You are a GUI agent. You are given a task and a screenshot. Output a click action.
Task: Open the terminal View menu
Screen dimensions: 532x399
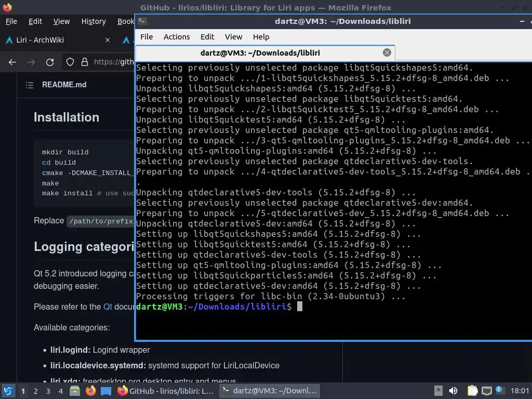click(233, 37)
